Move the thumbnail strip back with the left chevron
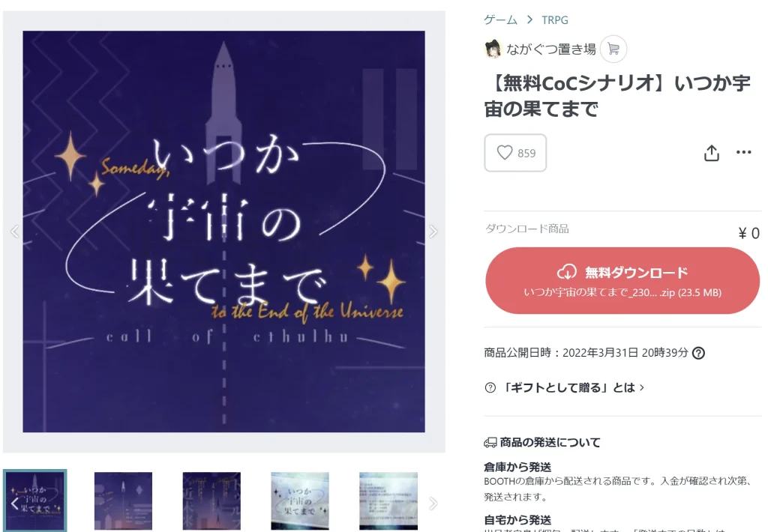Image resolution: width=768 pixels, height=532 pixels. pyautogui.click(x=15, y=504)
